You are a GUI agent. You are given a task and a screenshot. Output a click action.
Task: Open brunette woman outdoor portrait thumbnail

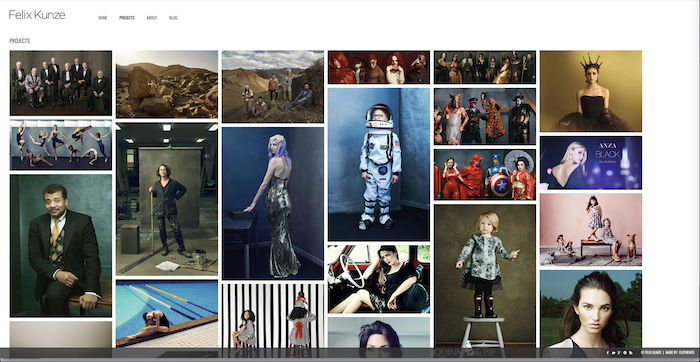coord(591,309)
